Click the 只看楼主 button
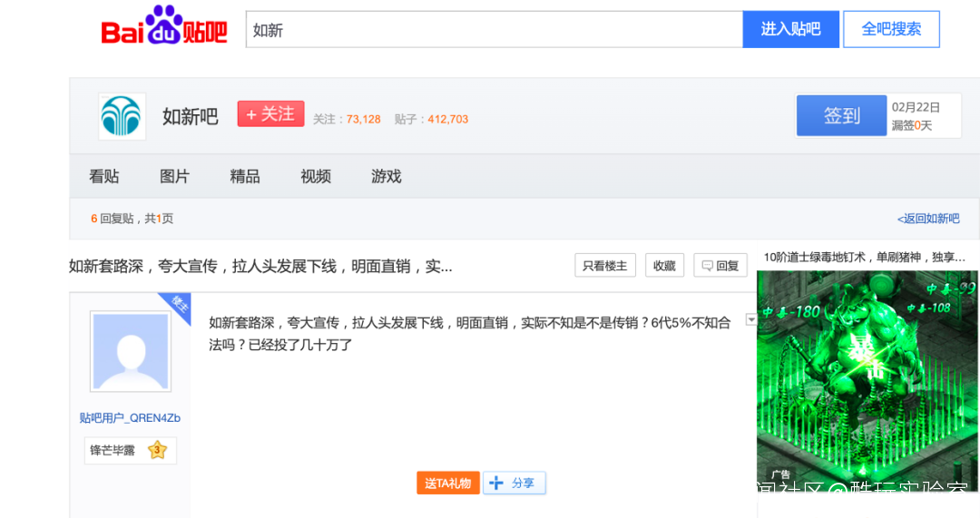980x518 pixels. [605, 266]
